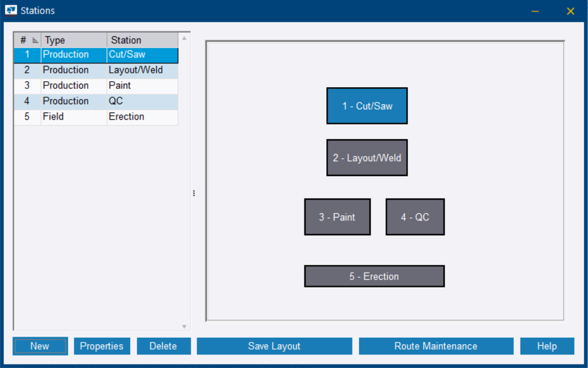Select the 2 - Layout/Weld station box

click(x=367, y=158)
